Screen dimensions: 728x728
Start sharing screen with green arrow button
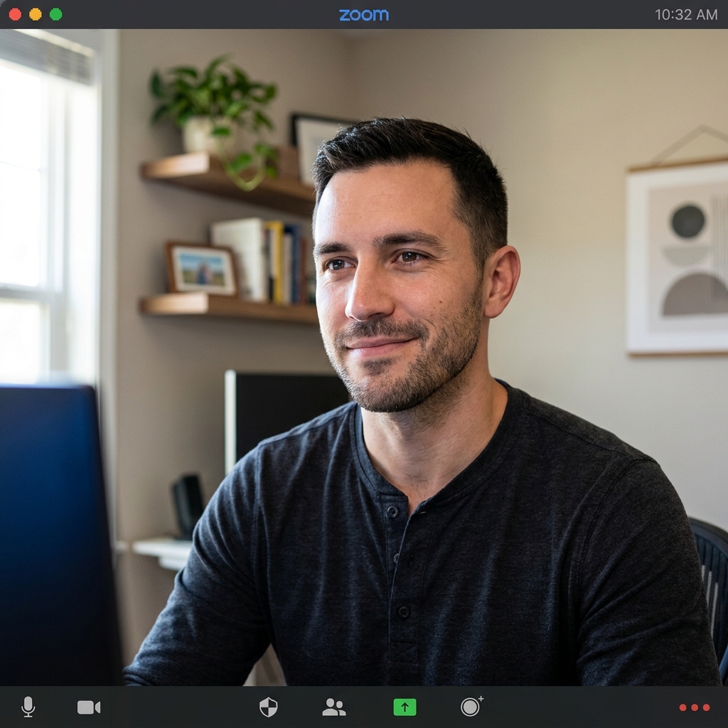405,707
